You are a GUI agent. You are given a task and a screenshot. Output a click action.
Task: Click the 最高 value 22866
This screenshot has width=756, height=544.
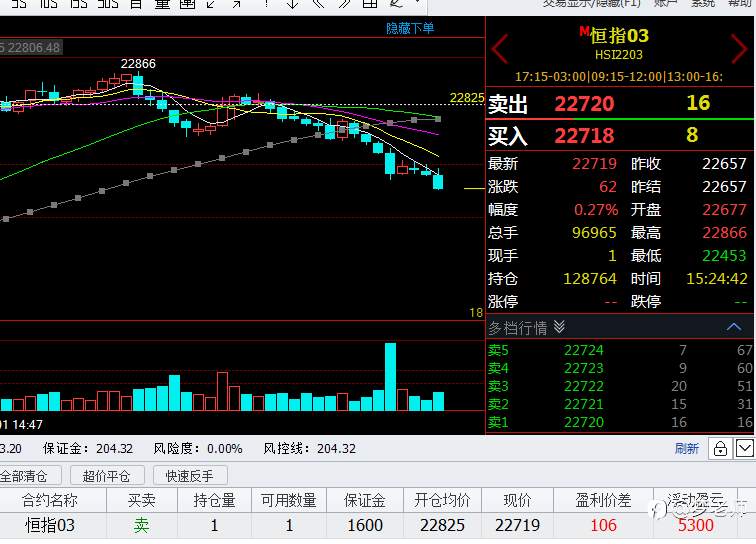click(x=724, y=233)
